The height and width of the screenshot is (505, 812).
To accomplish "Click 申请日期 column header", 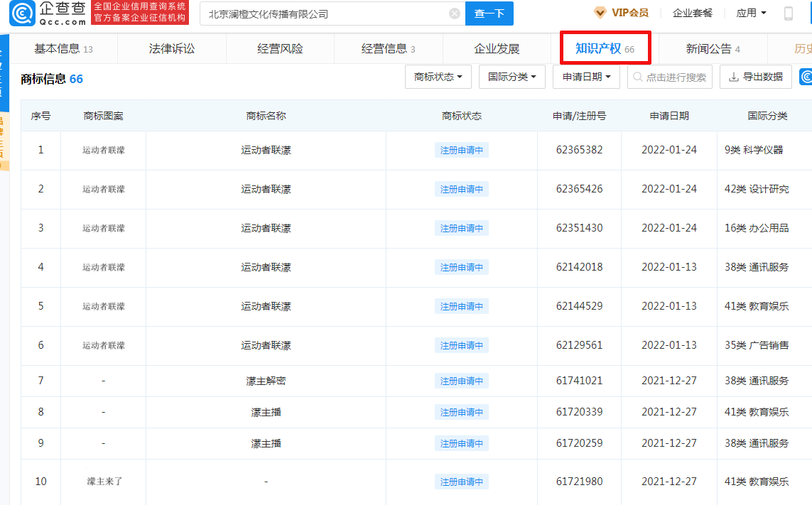I will tap(669, 116).
